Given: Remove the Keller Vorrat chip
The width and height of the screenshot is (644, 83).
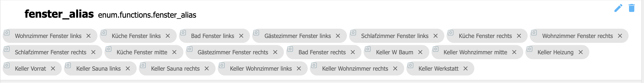Looking at the screenshot, I should point(53,68).
